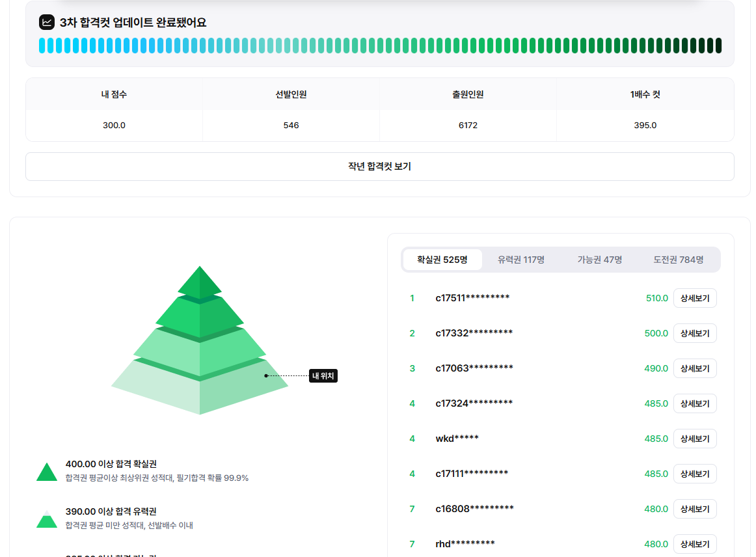Click the 400.00 이상 합격 확실권 triangle icon
This screenshot has width=756, height=557.
point(47,472)
